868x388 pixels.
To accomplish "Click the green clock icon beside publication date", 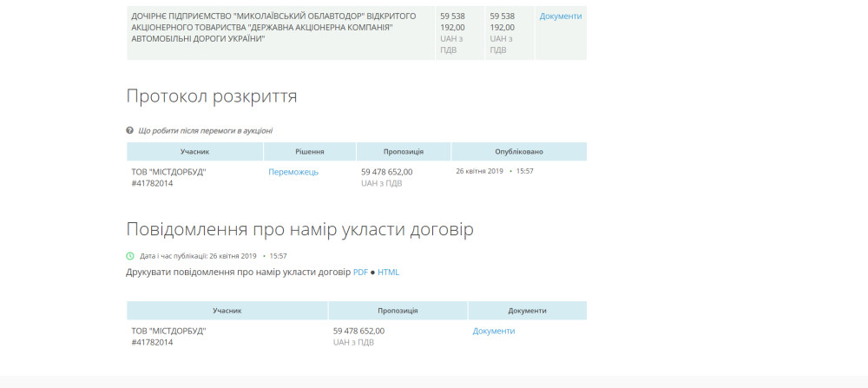I will tap(130, 256).
